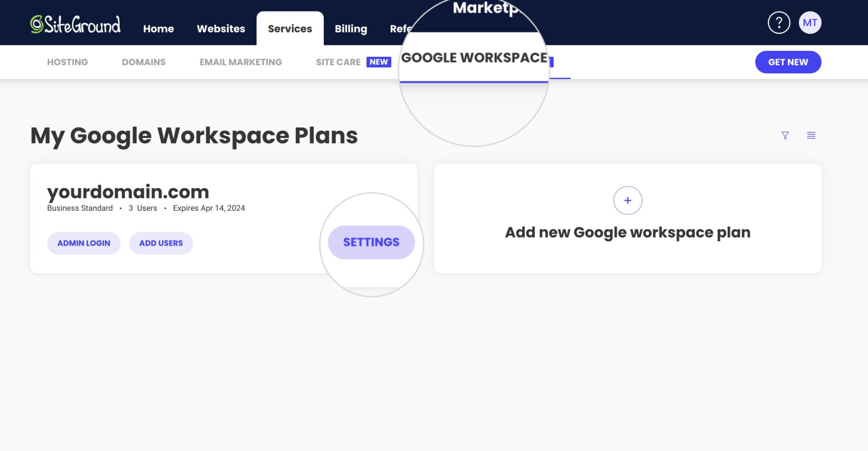Viewport: 868px width, 451px height.
Task: Open the Websites tab
Action: point(221,28)
